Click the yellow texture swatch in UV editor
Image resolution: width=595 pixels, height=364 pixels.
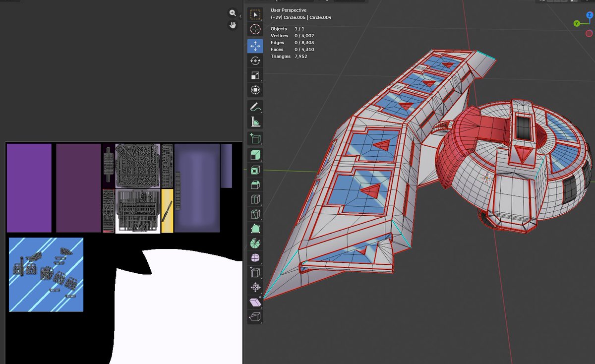click(167, 211)
